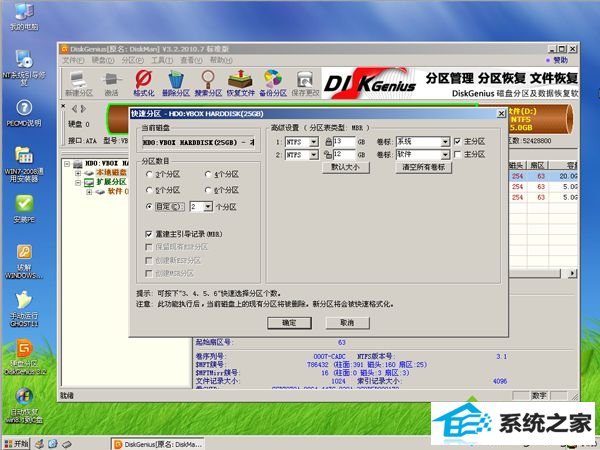Open the 帮助(H) menu
The image size is (600, 450).
click(x=221, y=60)
